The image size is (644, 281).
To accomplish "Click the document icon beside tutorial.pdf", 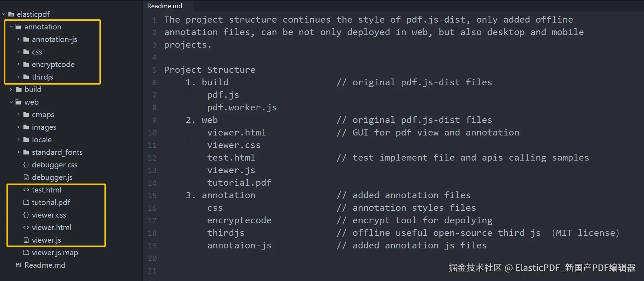I will (26, 202).
